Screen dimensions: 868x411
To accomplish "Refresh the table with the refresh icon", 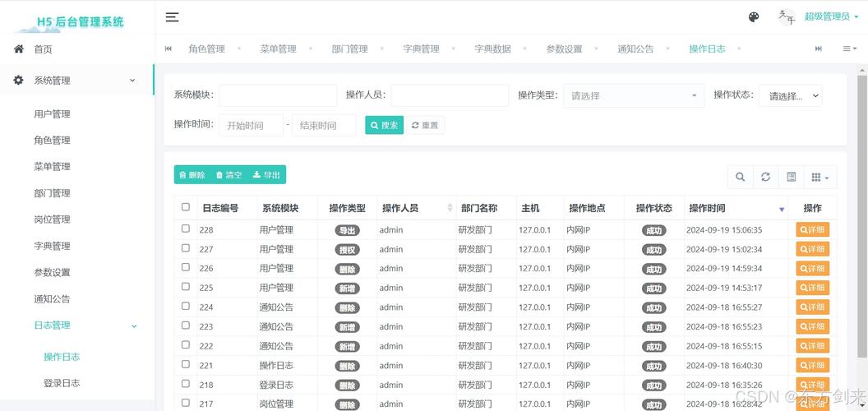I will point(765,178).
